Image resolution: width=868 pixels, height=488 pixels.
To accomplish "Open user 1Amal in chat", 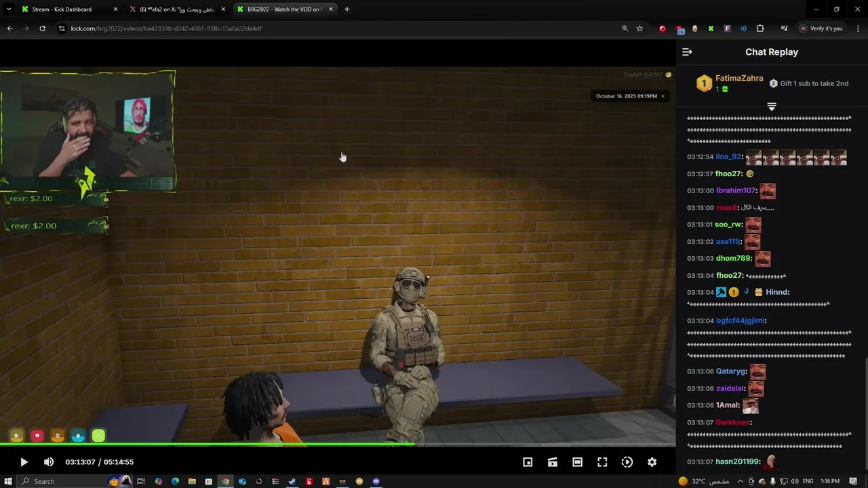I will (728, 405).
